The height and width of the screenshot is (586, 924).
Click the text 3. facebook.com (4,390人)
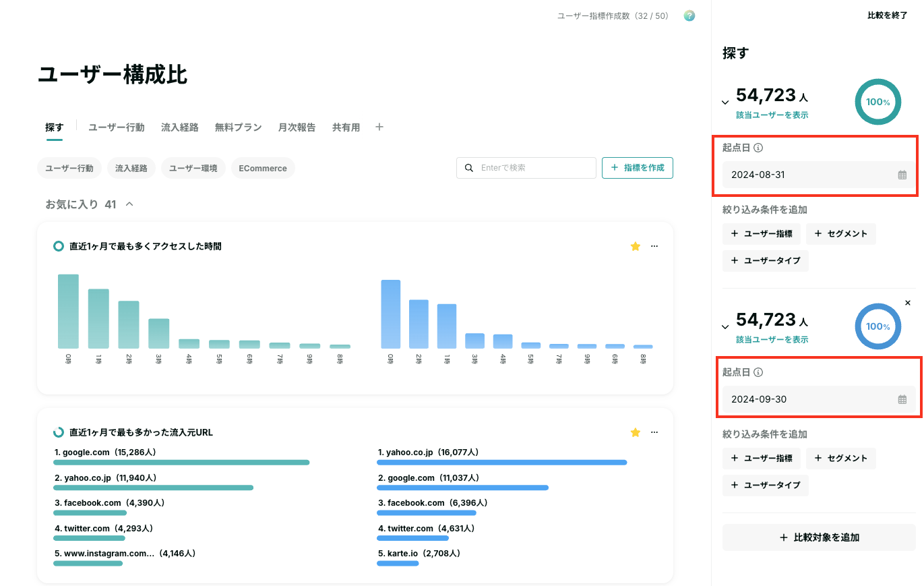point(110,503)
